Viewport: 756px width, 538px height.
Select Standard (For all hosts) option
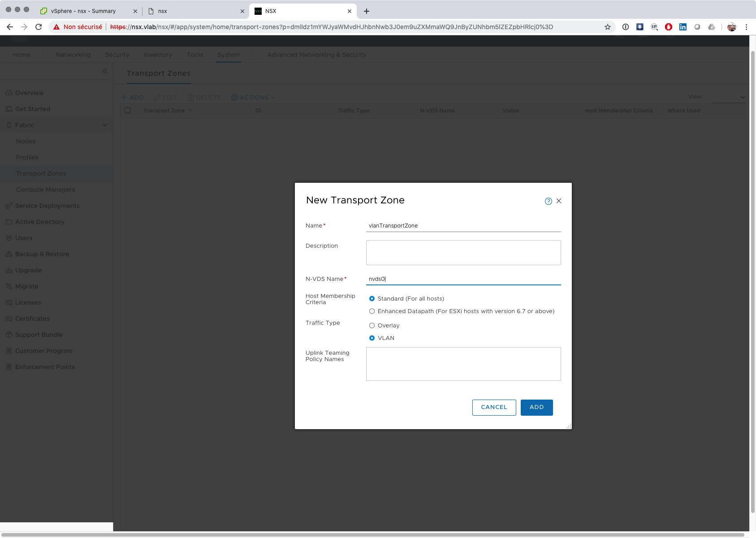372,299
